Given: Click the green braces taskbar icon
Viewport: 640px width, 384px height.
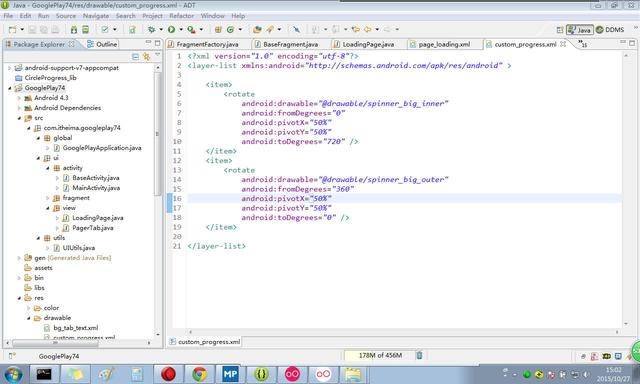Looking at the screenshot, I should pyautogui.click(x=261, y=374).
